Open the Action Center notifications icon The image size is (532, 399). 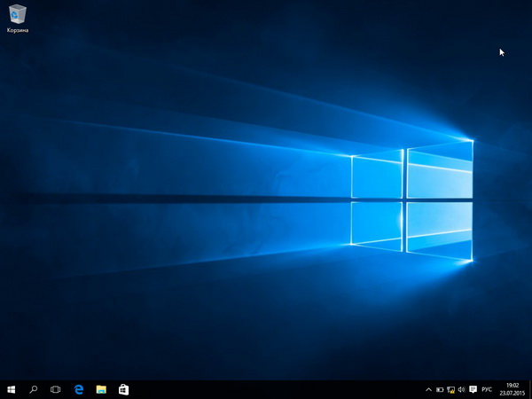coord(473,389)
